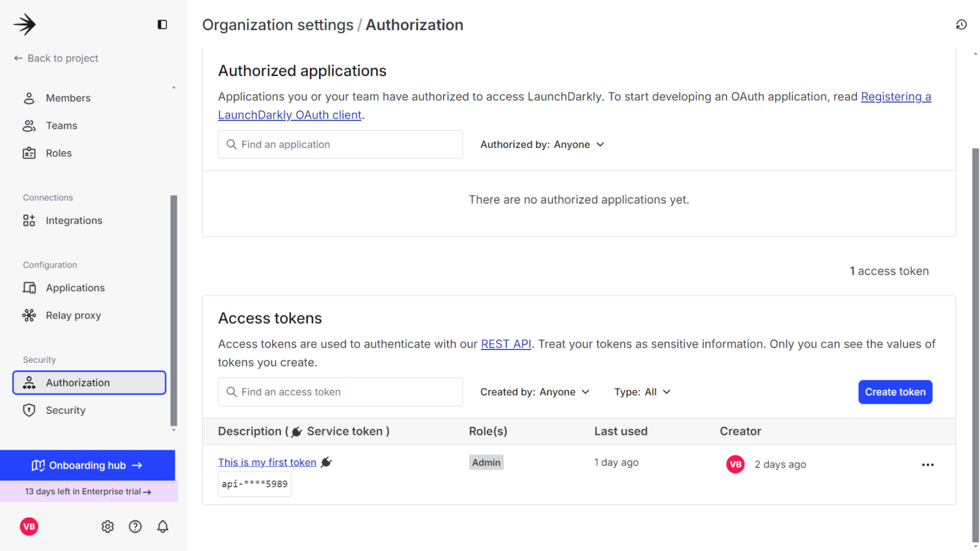Open the token row's three-dot menu
This screenshot has height=551, width=980.
(x=927, y=465)
